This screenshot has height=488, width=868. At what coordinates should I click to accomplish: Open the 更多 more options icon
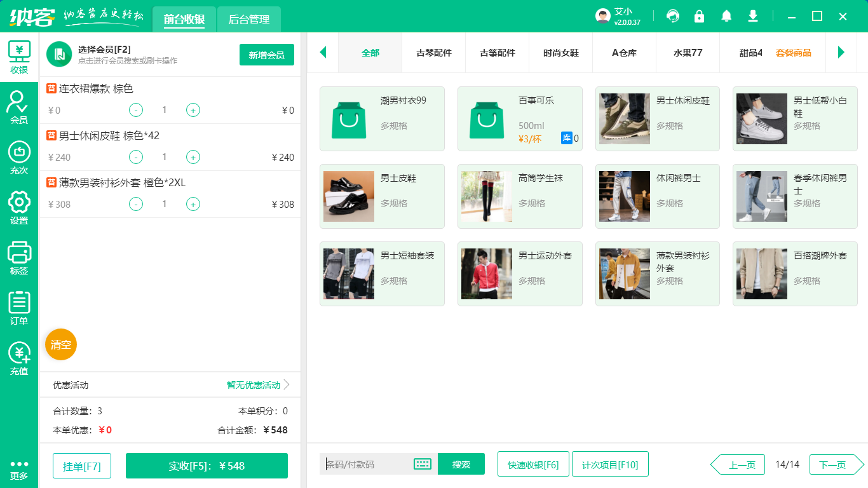19,470
